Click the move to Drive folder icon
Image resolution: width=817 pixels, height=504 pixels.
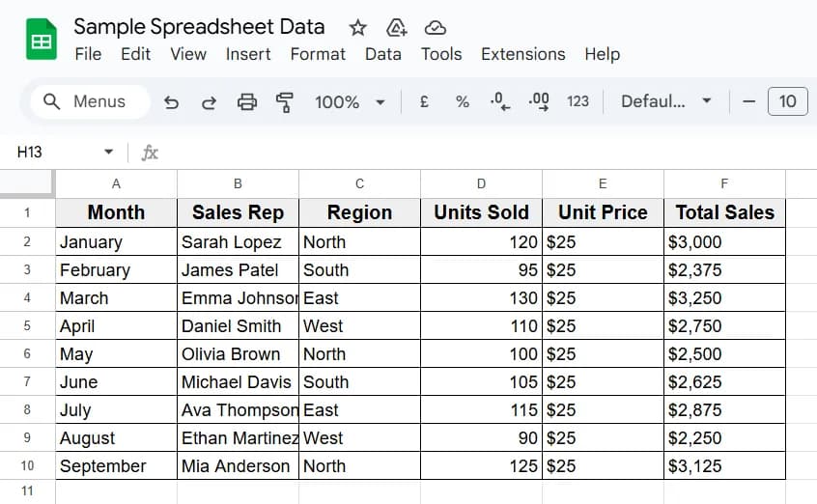click(396, 28)
